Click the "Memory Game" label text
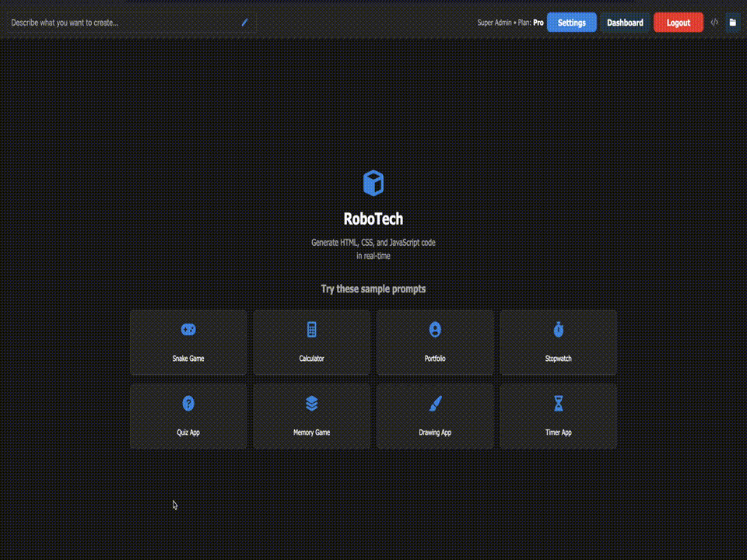The image size is (747, 560). point(311,432)
